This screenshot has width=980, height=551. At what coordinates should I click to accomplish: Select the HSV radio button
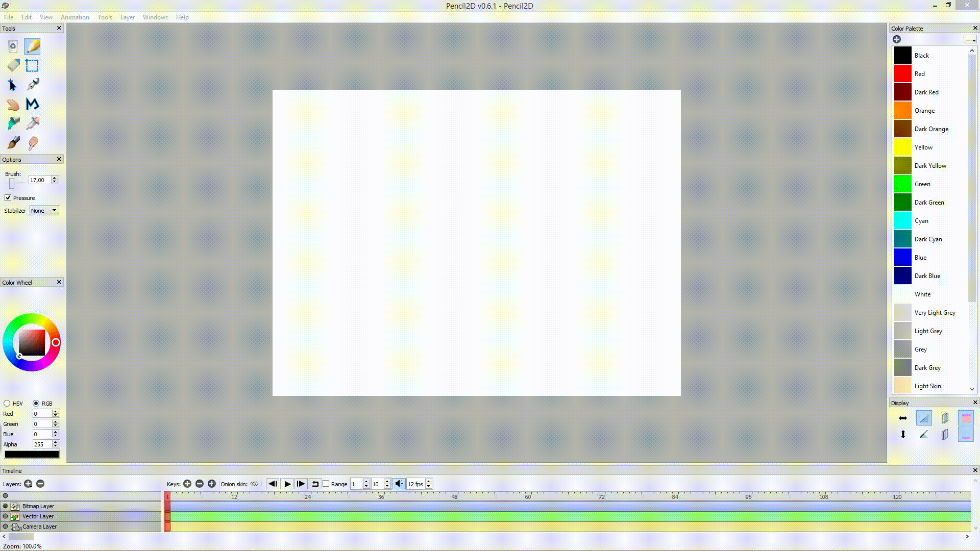(7, 403)
